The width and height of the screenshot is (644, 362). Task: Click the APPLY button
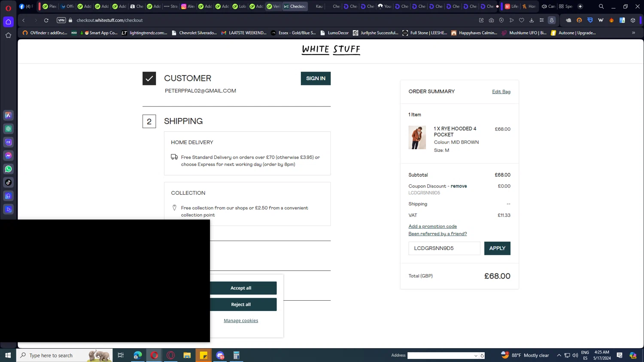497,248
